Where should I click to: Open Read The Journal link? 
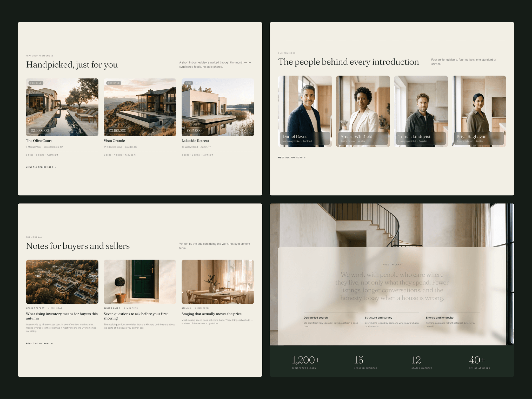(39, 343)
